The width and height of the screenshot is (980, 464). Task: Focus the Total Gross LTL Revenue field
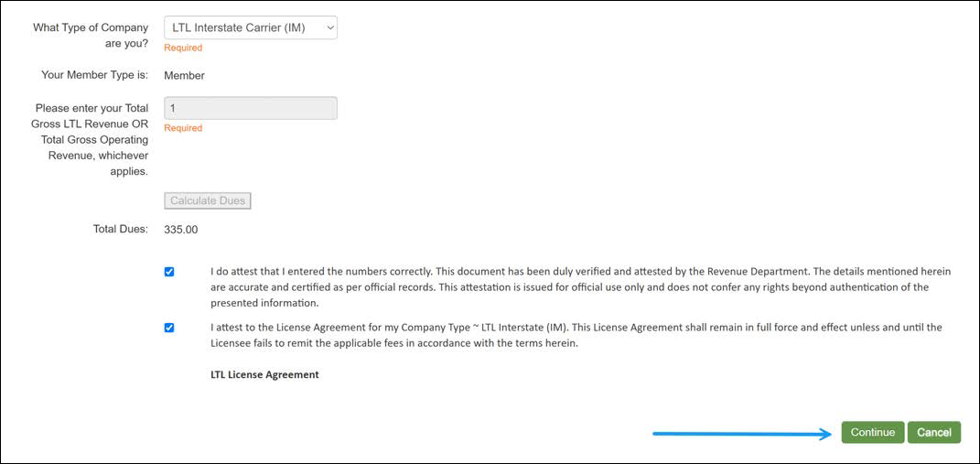point(250,108)
